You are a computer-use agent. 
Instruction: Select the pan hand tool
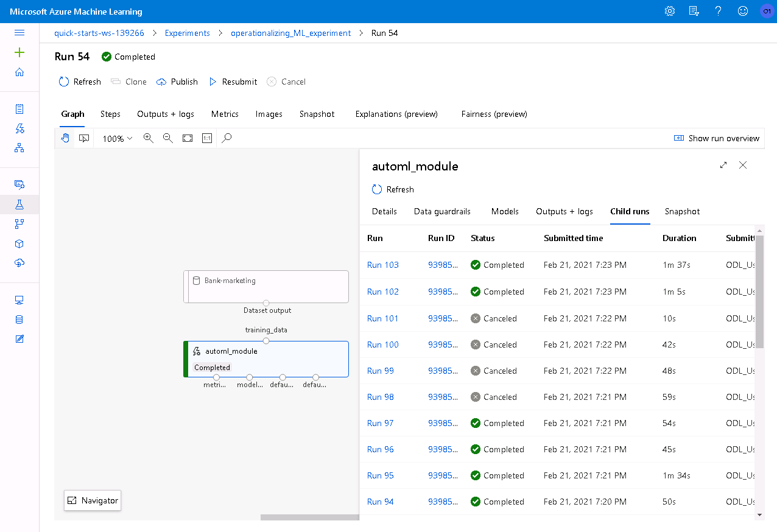click(x=65, y=138)
